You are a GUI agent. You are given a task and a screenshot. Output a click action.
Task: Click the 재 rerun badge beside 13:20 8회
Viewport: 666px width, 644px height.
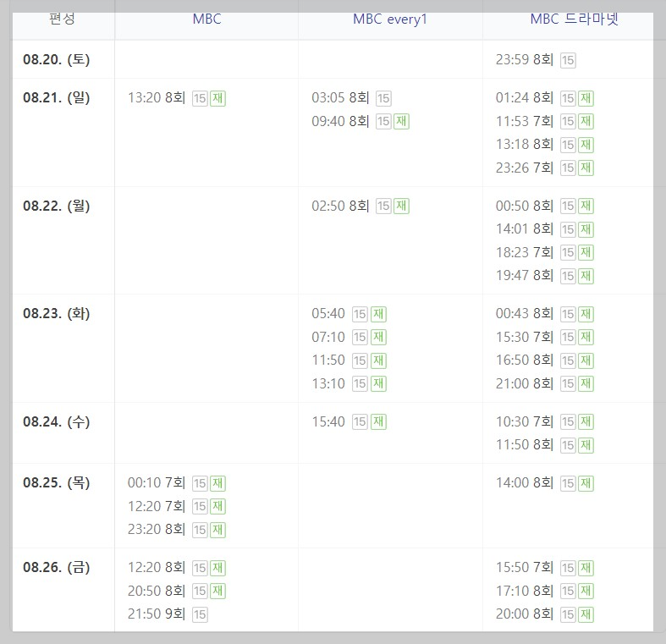coord(217,98)
